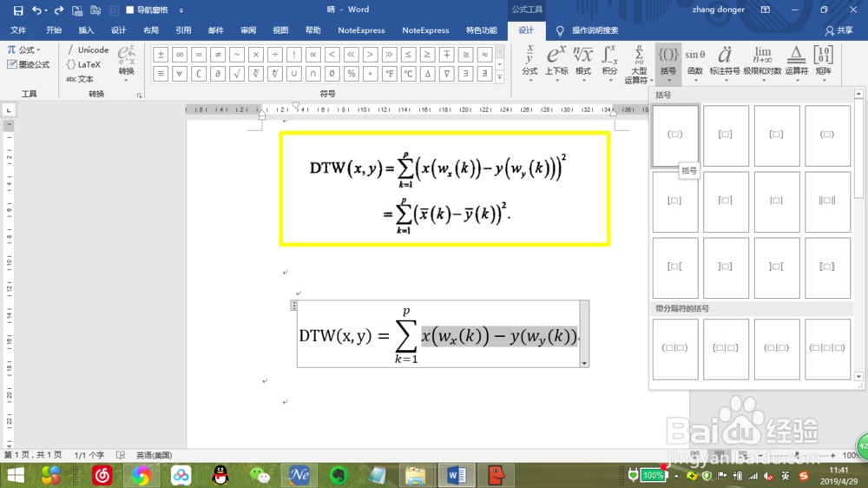Choose the parentheses (□) bracket template
Image resolution: width=868 pixels, height=488 pixels.
coord(674,135)
